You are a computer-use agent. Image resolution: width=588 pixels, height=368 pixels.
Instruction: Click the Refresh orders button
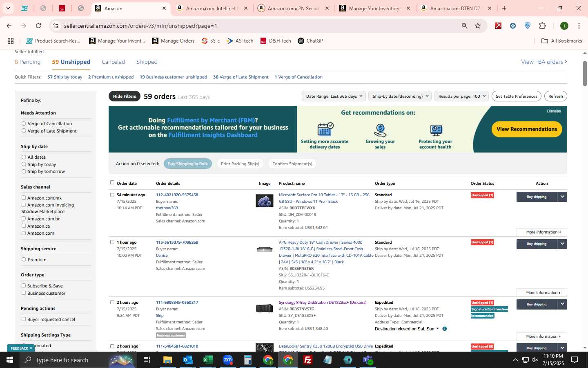pos(555,96)
